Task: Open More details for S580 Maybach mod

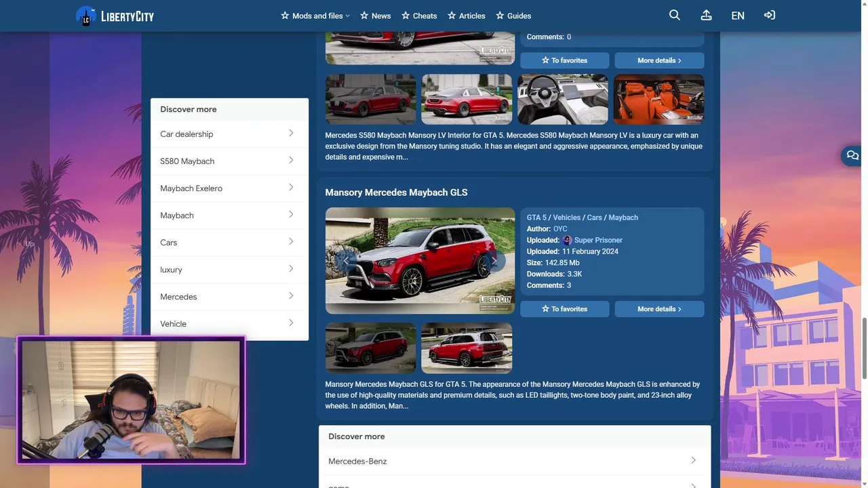Action: tap(659, 60)
